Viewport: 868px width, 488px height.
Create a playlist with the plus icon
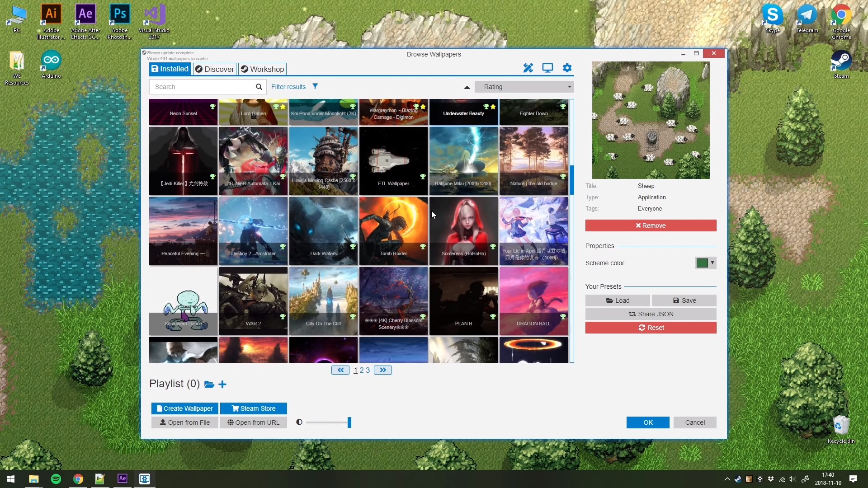222,385
